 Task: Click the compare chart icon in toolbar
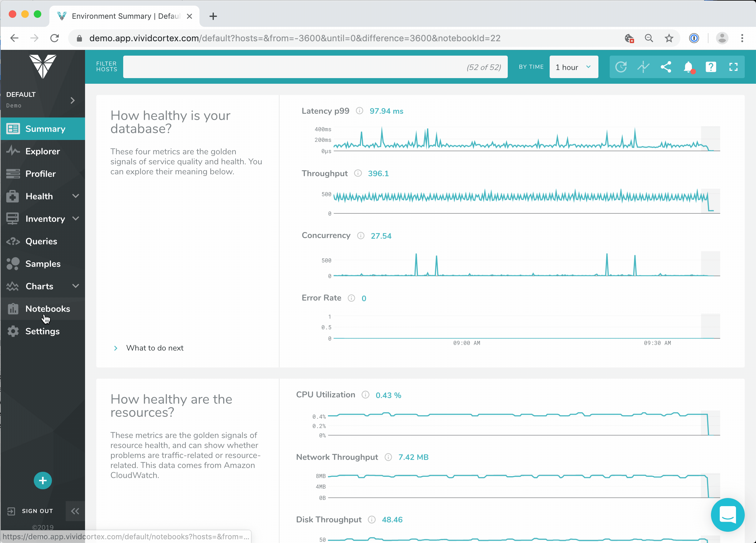click(643, 67)
